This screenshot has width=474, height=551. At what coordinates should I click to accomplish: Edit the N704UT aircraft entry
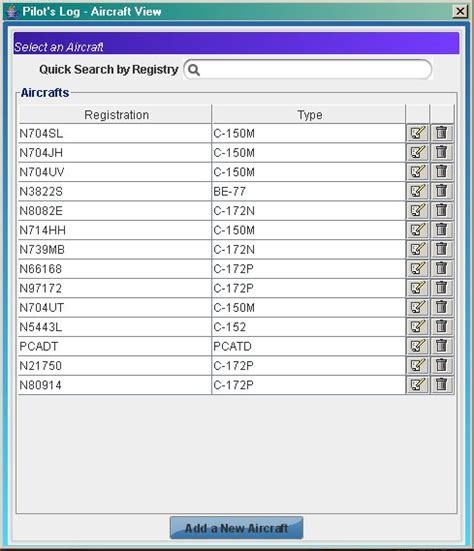[x=417, y=307]
